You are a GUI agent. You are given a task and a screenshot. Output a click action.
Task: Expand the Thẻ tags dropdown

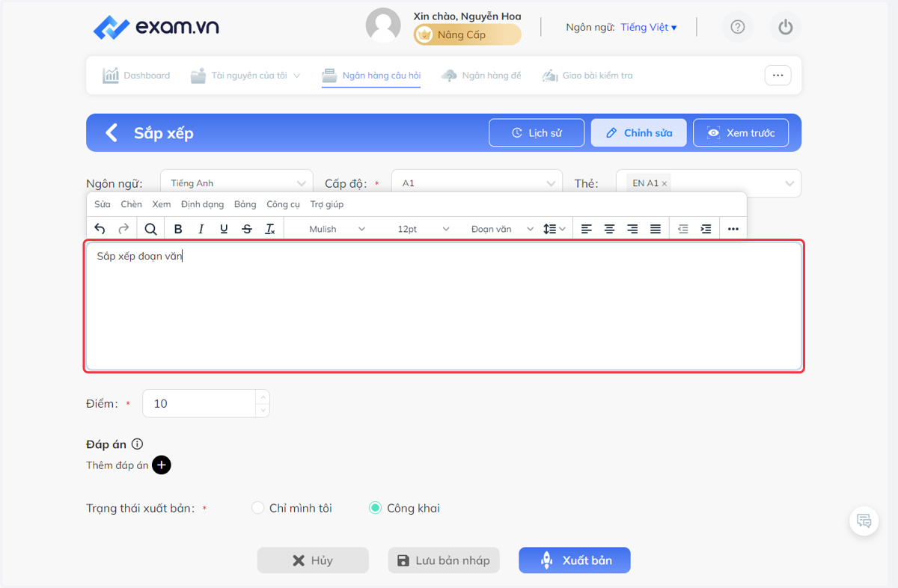click(x=789, y=183)
